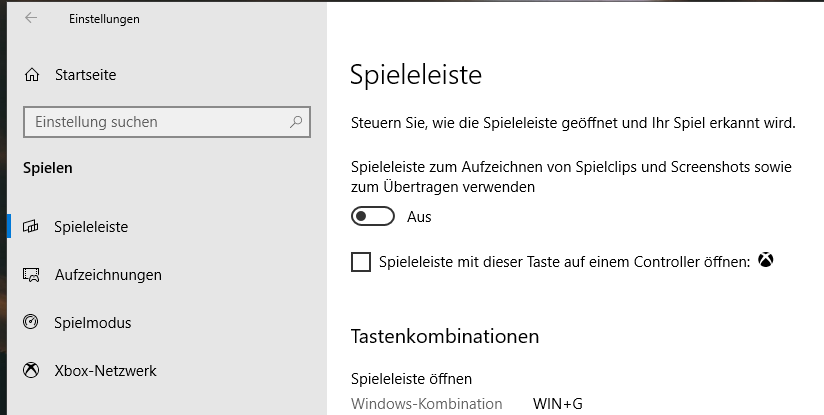Click the 'Windows-Kombination' label
The height and width of the screenshot is (415, 824).
[x=427, y=404]
